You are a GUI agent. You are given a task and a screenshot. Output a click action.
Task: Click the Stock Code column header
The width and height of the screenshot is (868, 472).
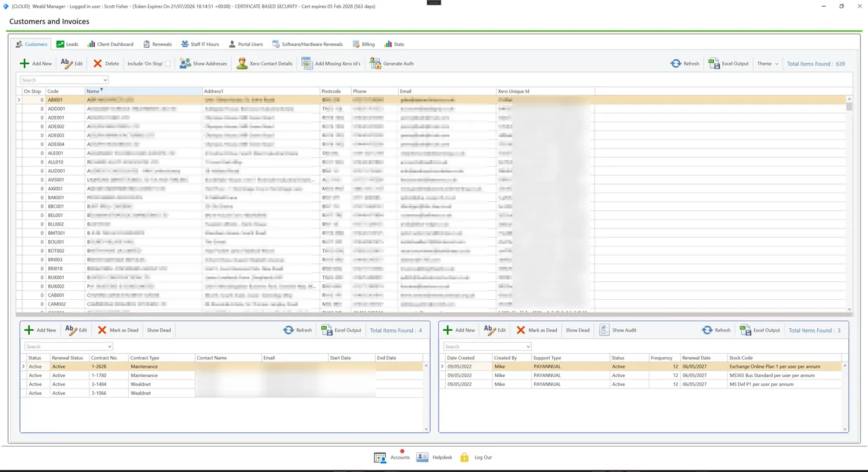coord(784,357)
